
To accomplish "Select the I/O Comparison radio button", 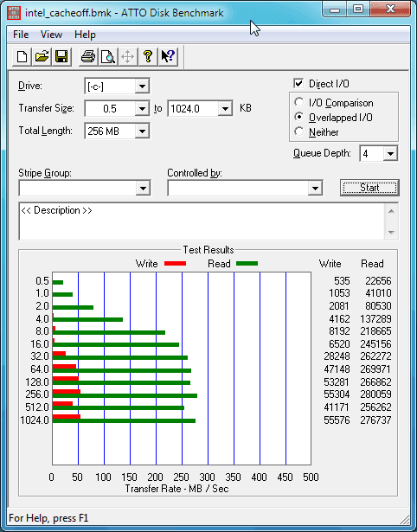I will click(x=299, y=102).
